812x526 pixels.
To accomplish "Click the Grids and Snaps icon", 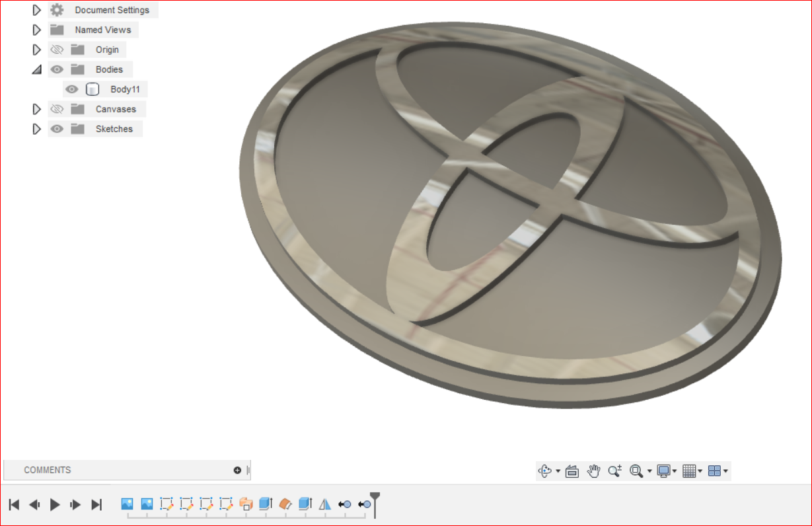I will tap(688, 470).
